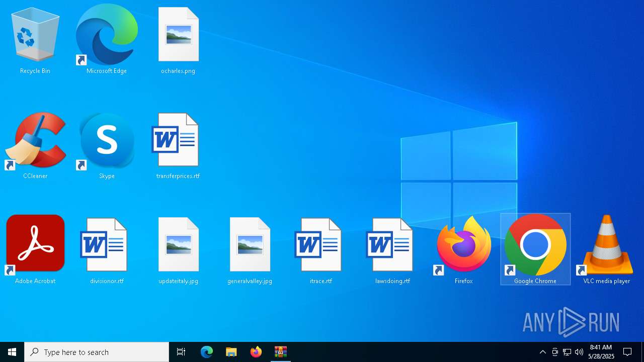644x362 pixels.
Task: Select the transferprices.rtf document
Action: pos(178,146)
